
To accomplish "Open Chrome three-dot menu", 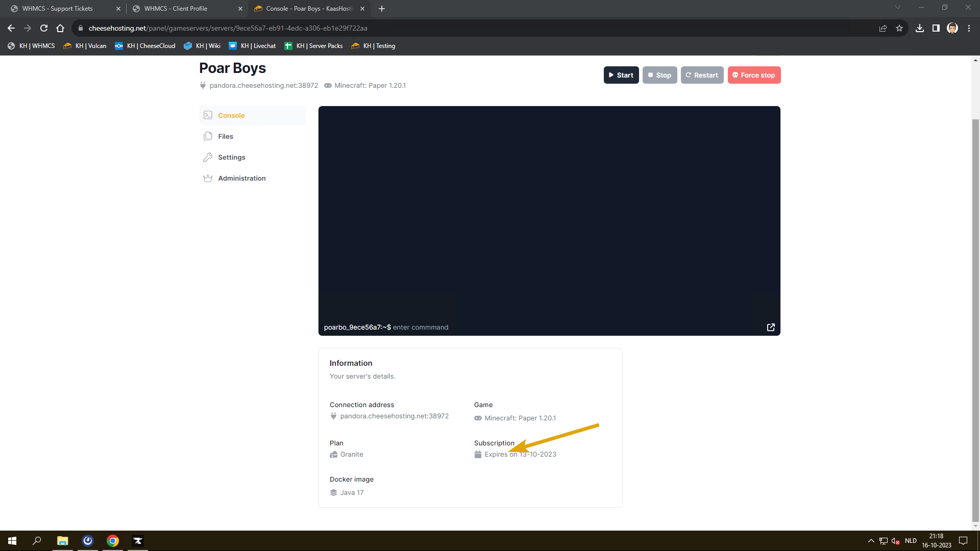I will pyautogui.click(x=969, y=28).
